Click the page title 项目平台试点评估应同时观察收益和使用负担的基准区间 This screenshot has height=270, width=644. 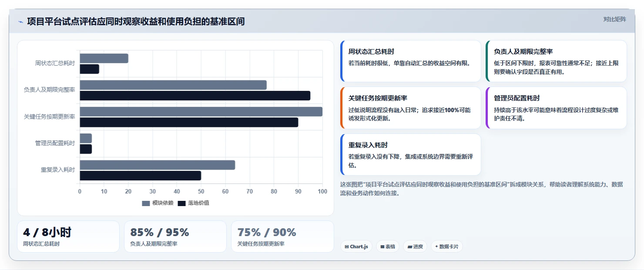pyautogui.click(x=136, y=21)
